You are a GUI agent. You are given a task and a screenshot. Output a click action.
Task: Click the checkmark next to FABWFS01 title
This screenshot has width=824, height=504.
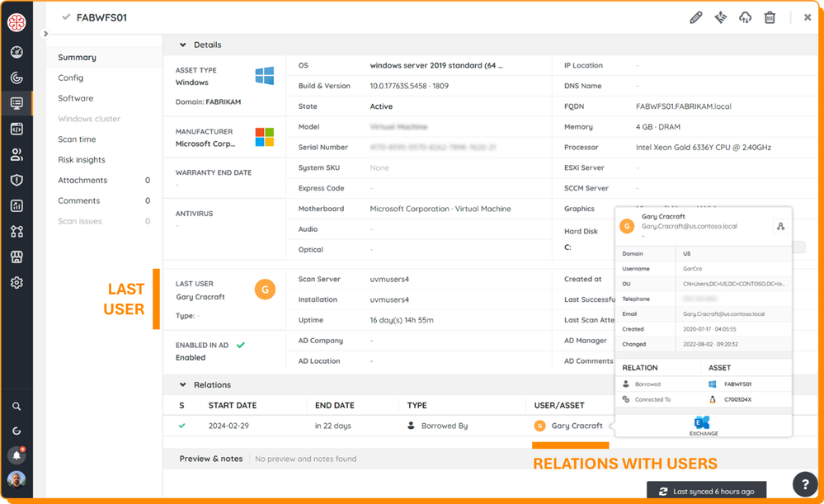click(66, 17)
